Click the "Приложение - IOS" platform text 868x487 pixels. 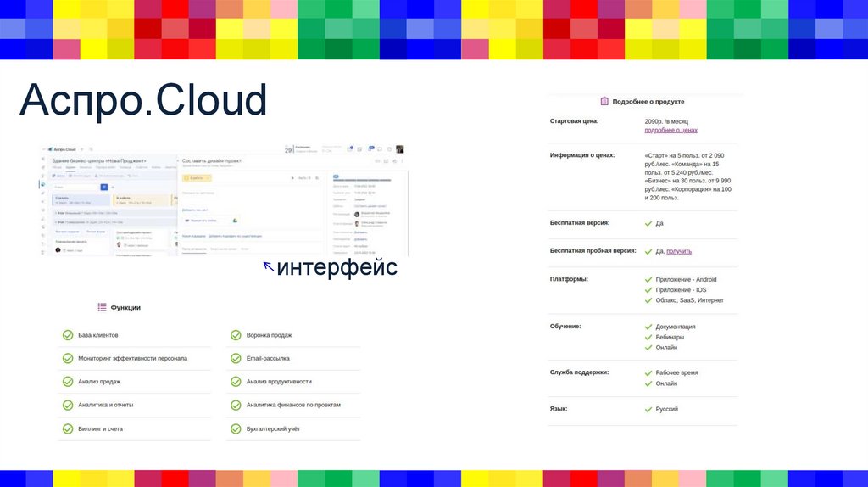pos(681,290)
